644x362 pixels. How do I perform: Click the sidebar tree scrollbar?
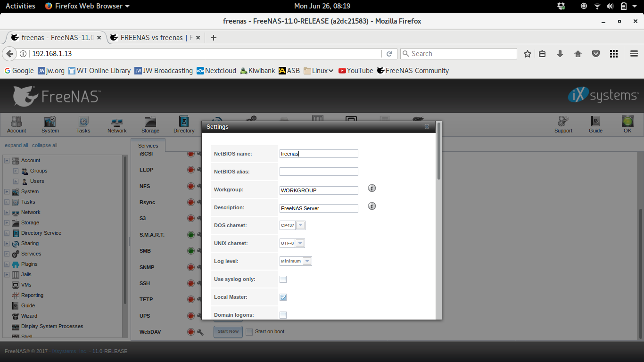(x=125, y=230)
